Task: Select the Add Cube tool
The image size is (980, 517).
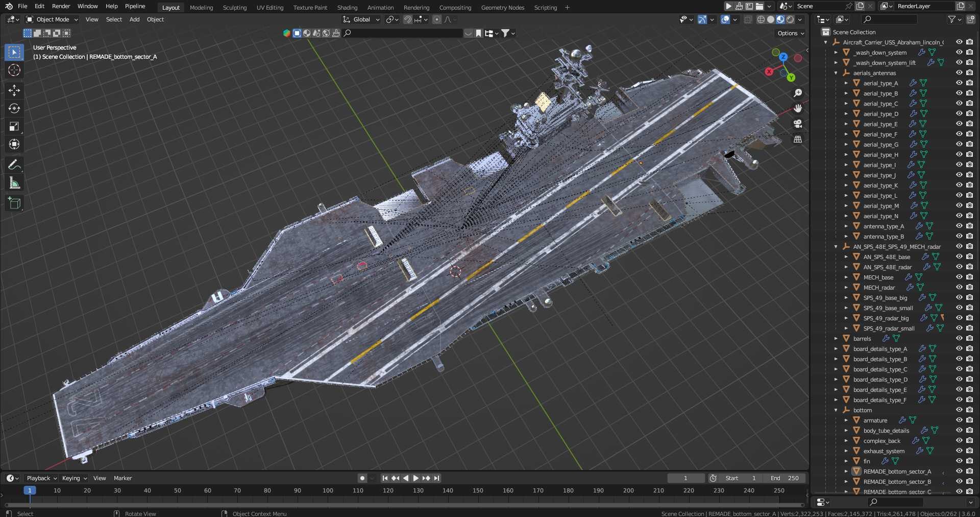Action: coord(14,203)
